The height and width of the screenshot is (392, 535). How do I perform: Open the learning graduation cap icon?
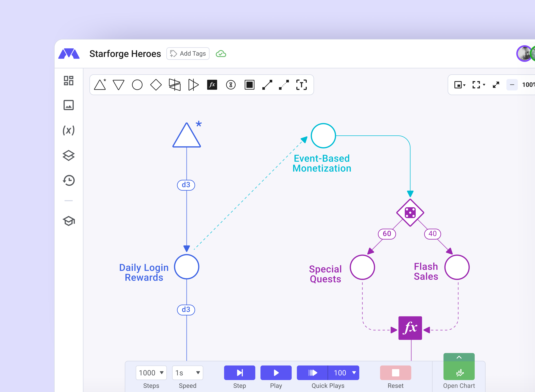(69, 221)
